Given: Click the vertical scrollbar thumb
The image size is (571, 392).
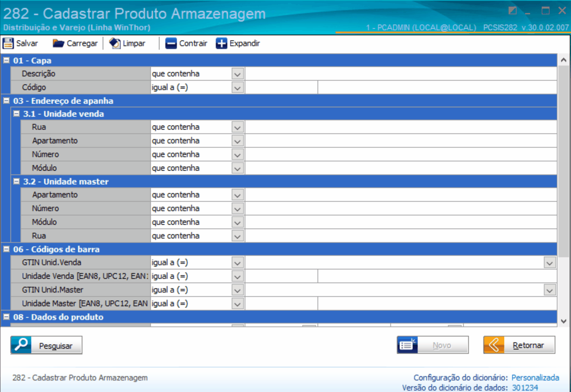Looking at the screenshot, I should point(564,161).
